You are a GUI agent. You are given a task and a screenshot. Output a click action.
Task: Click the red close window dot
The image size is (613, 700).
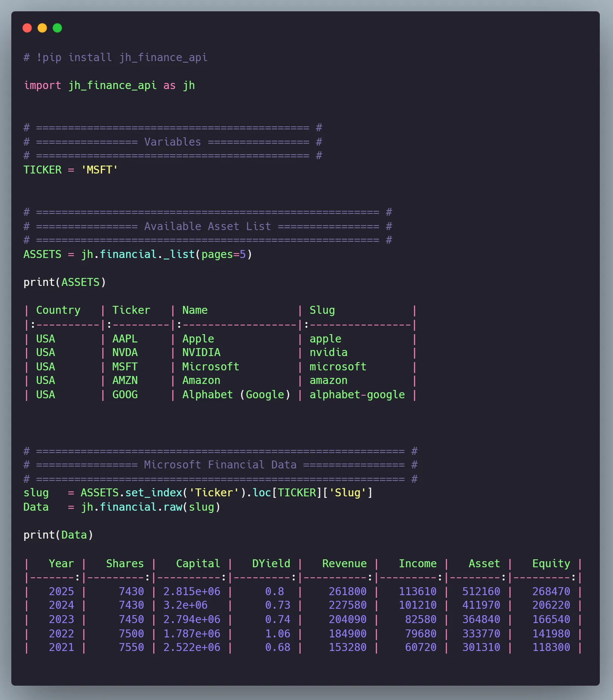point(27,28)
